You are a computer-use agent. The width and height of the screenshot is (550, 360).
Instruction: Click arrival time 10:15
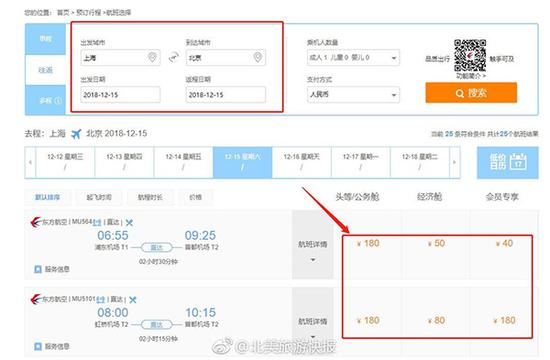(x=201, y=312)
